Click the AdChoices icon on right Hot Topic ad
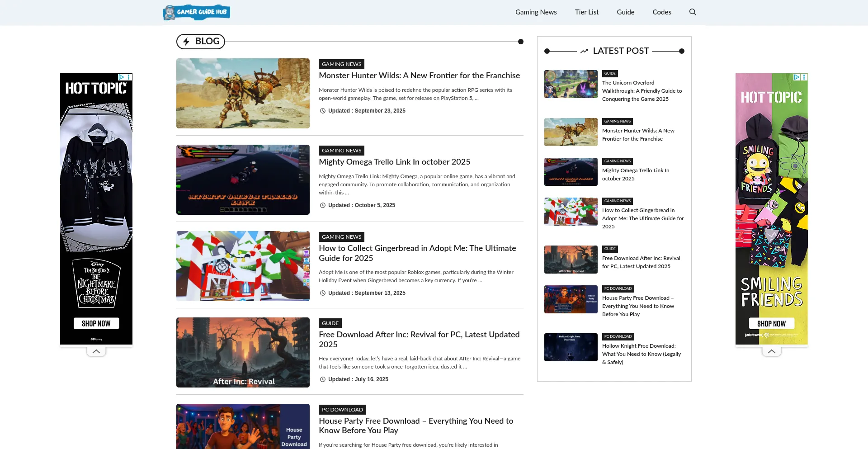 click(797, 77)
